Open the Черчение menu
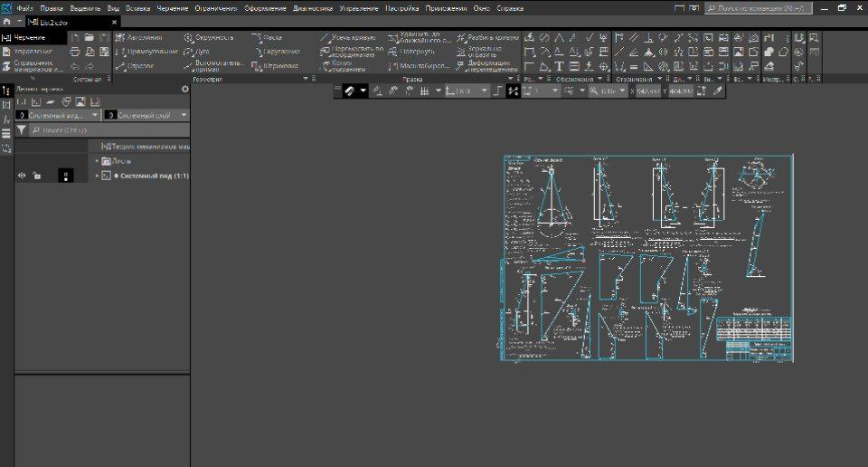 173,8
